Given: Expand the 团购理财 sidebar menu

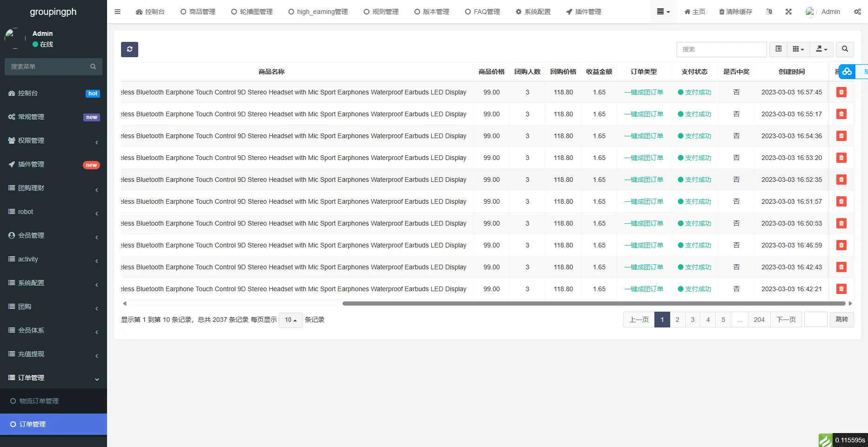Looking at the screenshot, I should tap(54, 188).
